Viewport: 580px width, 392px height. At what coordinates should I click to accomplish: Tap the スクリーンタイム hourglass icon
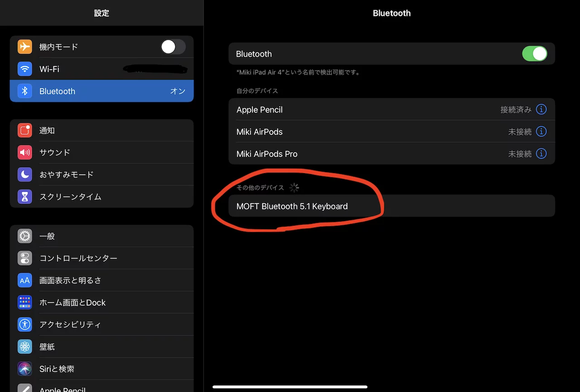tap(25, 197)
